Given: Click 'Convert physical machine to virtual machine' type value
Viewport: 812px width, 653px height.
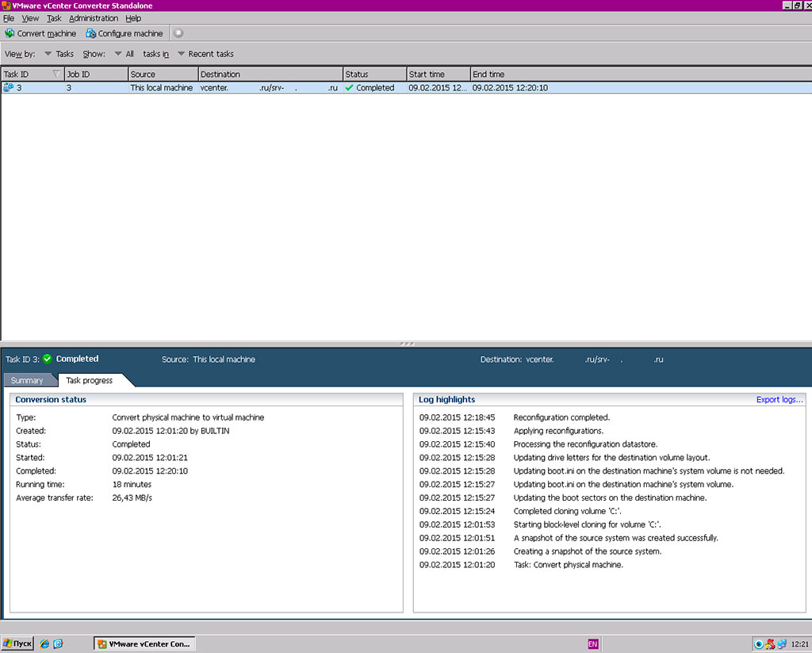Looking at the screenshot, I should [x=188, y=417].
